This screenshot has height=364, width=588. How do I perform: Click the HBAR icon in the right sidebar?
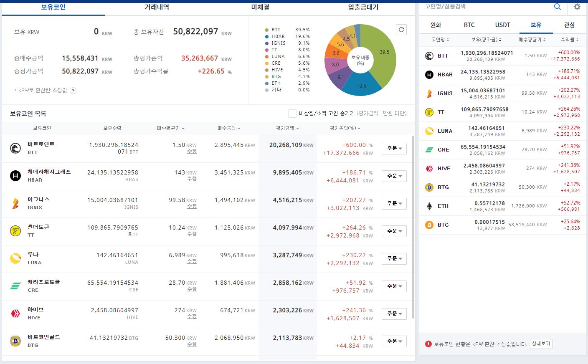tap(429, 75)
